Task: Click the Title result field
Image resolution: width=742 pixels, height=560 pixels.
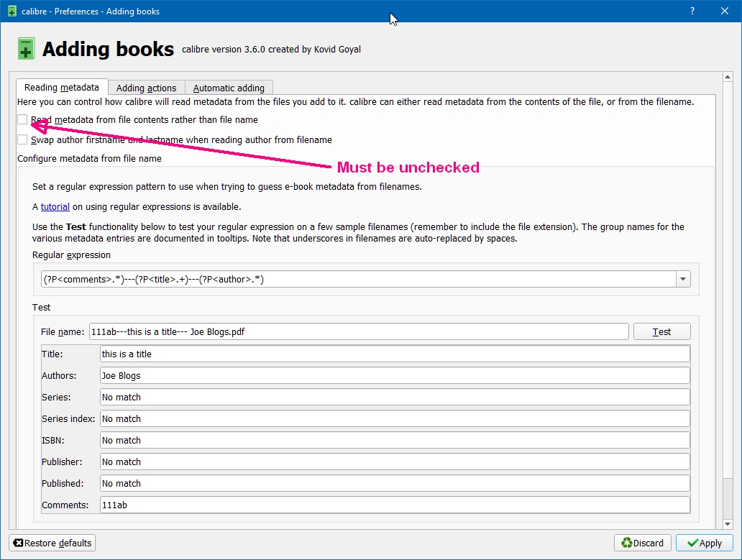Action: pos(395,354)
